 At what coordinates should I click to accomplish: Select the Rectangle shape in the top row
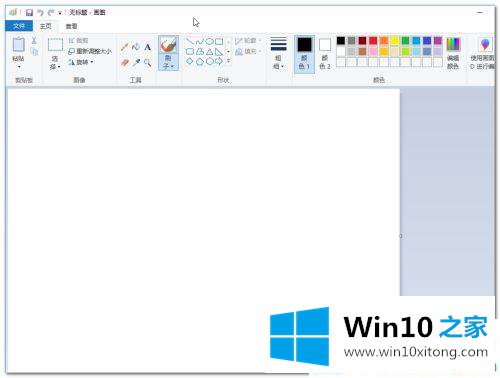219,42
